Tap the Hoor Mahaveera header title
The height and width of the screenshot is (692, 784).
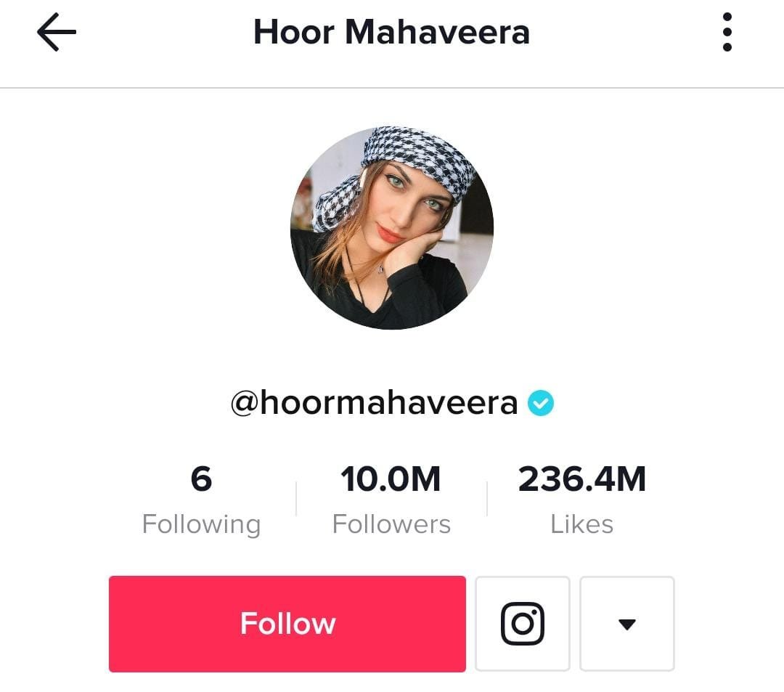pos(391,33)
